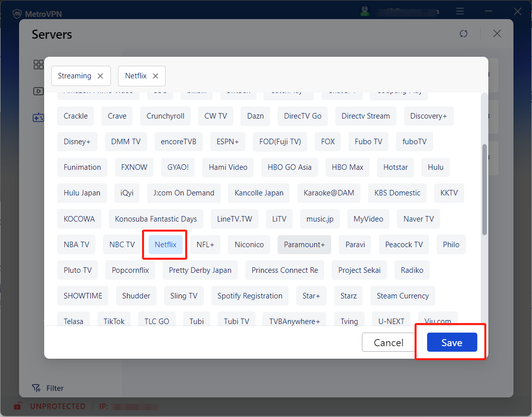Select the Paramount+ streaming service

[304, 244]
